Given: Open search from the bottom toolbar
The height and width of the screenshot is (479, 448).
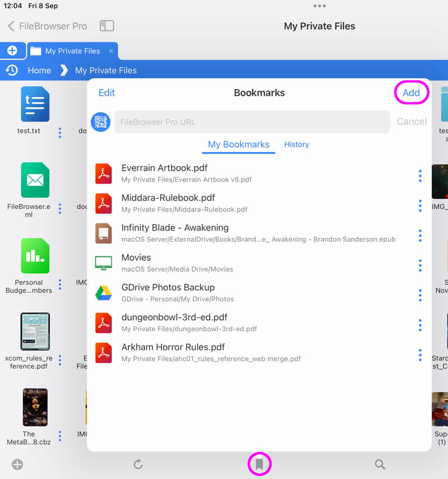Looking at the screenshot, I should coord(380,464).
